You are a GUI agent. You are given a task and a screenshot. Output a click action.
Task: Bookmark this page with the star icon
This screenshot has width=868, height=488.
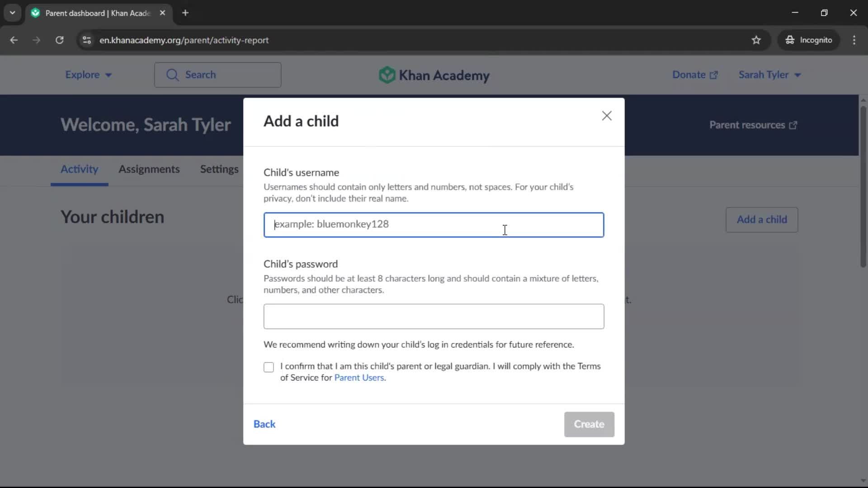(x=756, y=40)
